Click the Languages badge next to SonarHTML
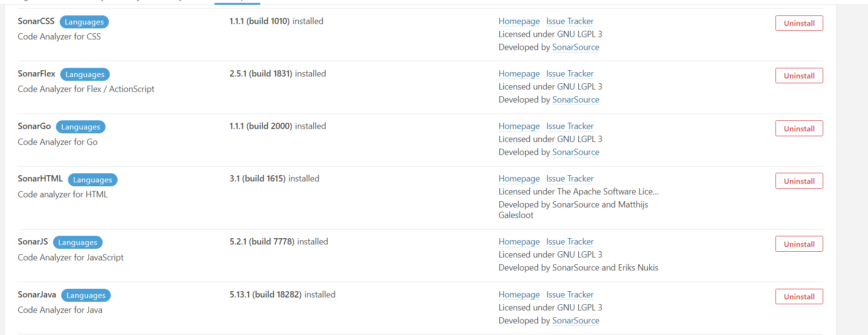868x335 pixels. click(93, 180)
